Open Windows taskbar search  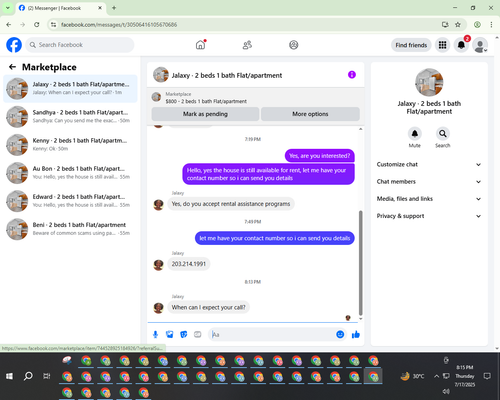[x=28, y=376]
